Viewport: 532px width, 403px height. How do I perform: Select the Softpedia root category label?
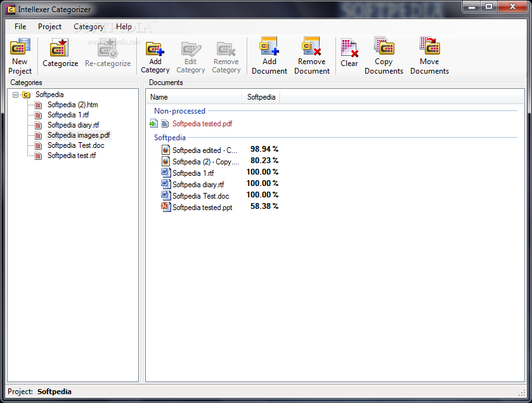click(49, 95)
